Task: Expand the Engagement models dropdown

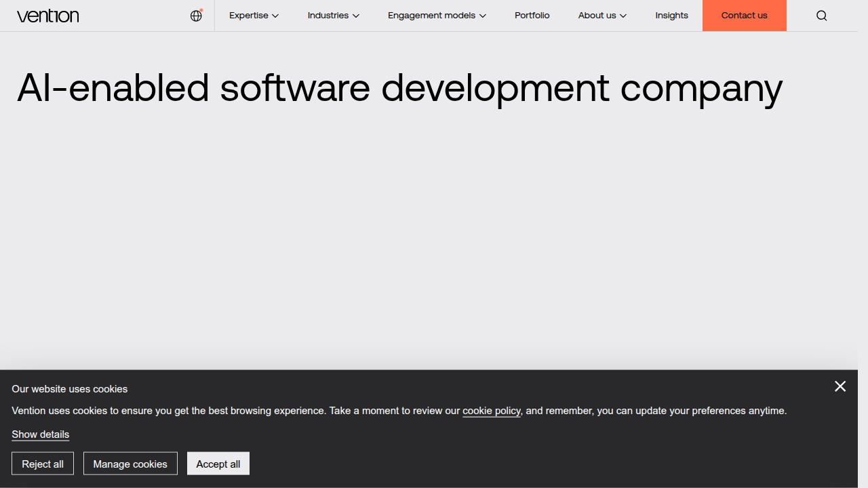Action: click(437, 16)
